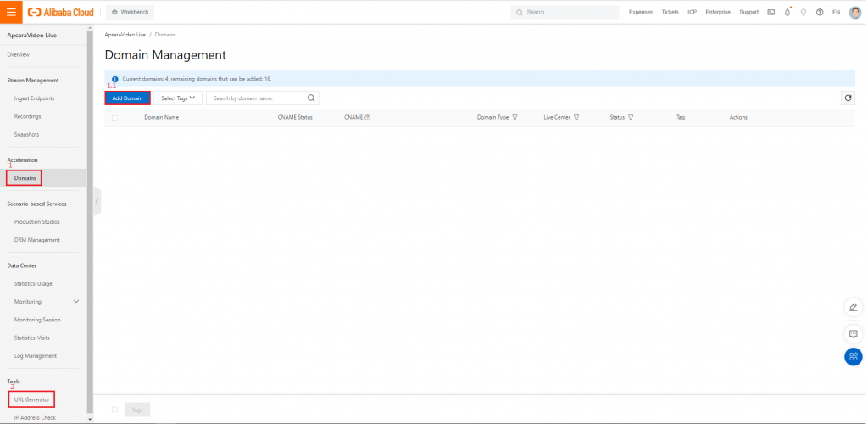The height and width of the screenshot is (424, 868).
Task: Click the CNAME Status column header
Action: pyautogui.click(x=295, y=117)
